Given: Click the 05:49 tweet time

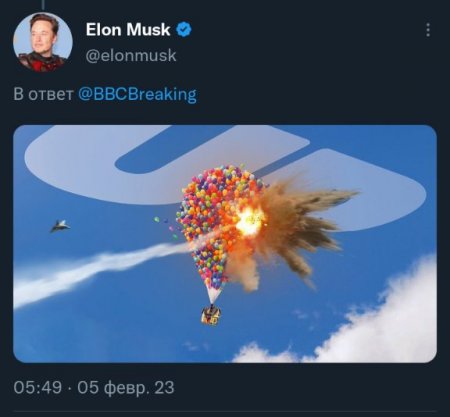Looking at the screenshot, I should [38, 388].
